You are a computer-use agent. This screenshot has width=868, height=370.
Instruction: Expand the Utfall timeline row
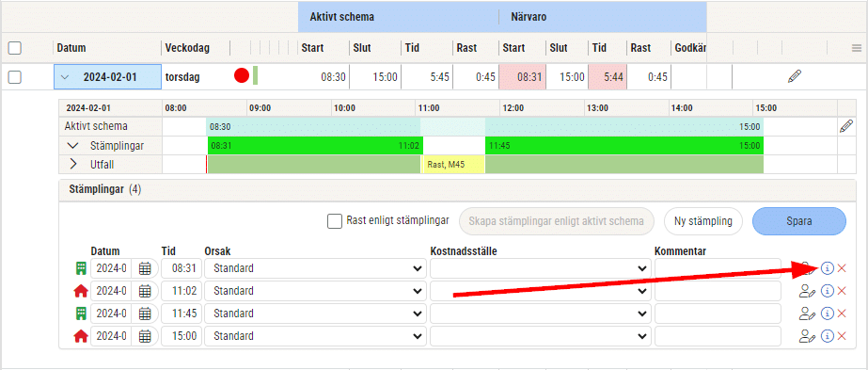click(x=73, y=165)
